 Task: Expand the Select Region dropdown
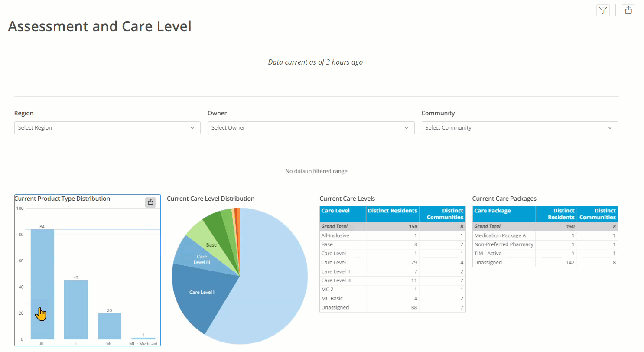pos(107,127)
